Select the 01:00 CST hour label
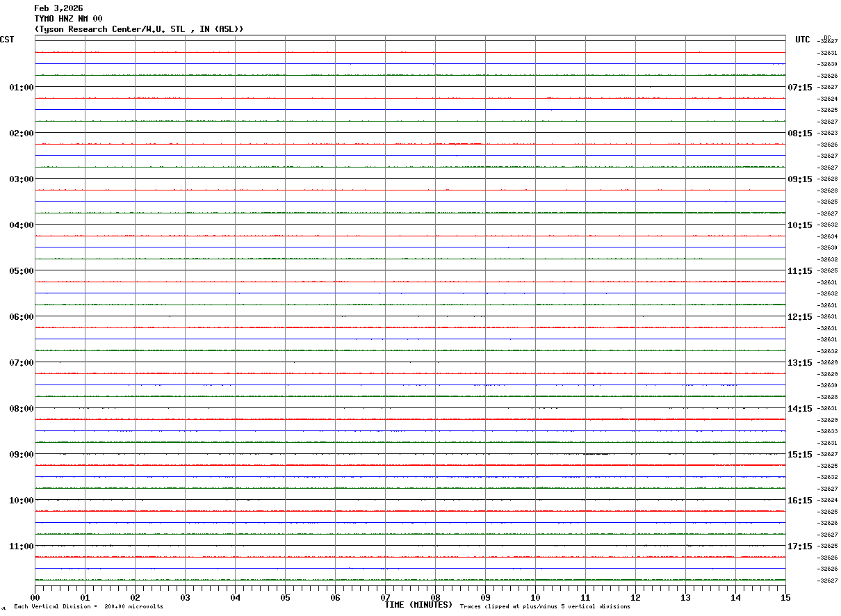Viewport: 841px width, 616px height. (22, 87)
